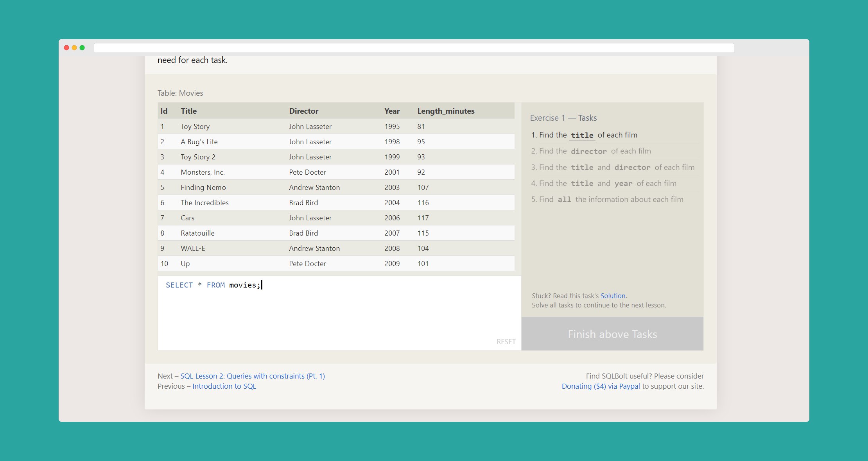
Task: Click Andrew Stanton in the WALL-E row
Action: [314, 248]
